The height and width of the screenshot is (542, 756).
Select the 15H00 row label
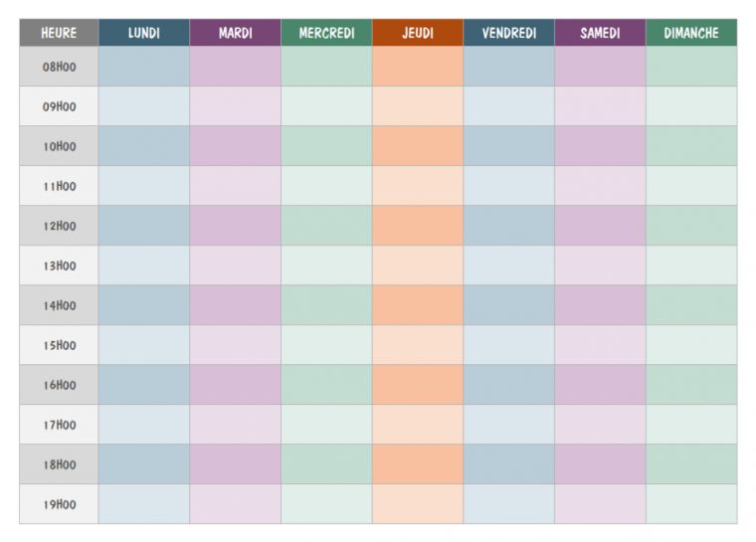pos(59,345)
